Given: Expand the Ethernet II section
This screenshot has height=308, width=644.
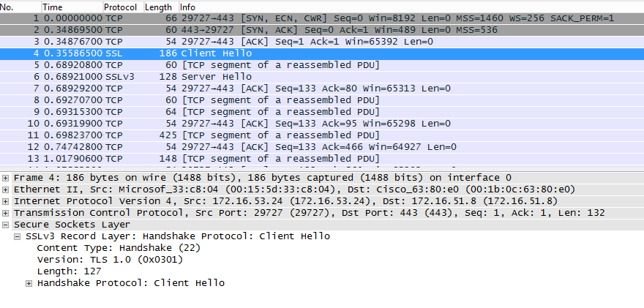Looking at the screenshot, I should coord(6,189).
